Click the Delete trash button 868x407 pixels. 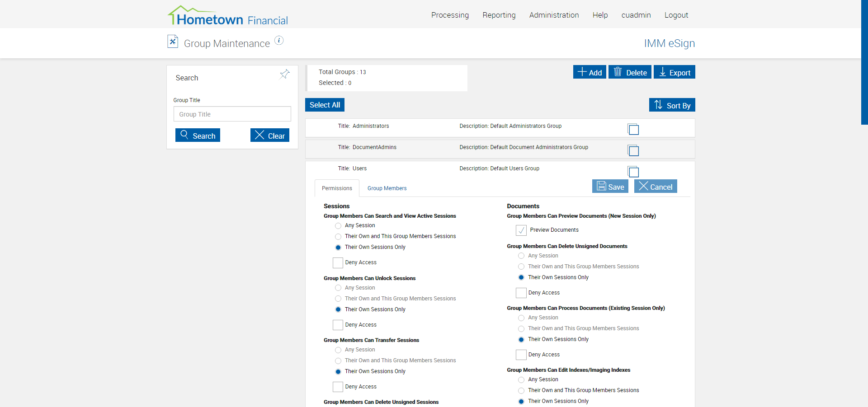click(x=630, y=72)
